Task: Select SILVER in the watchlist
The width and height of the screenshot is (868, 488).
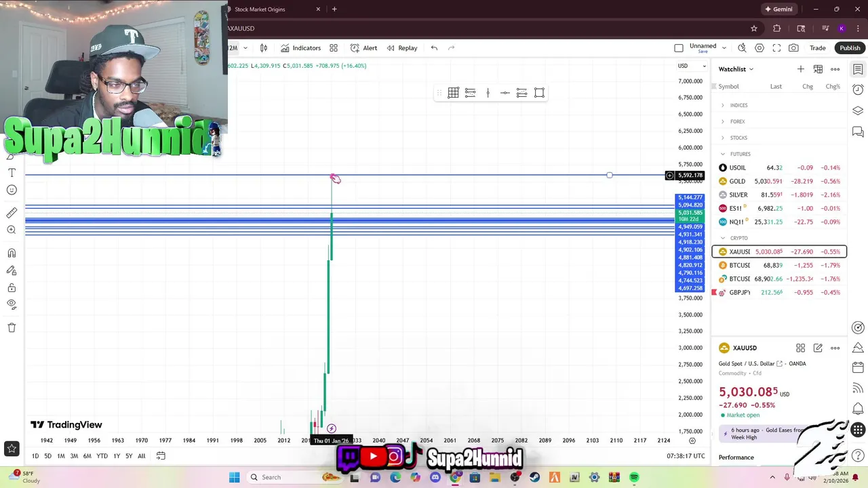Action: coord(779,195)
